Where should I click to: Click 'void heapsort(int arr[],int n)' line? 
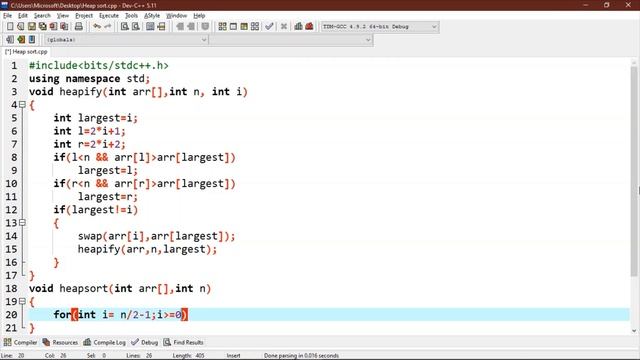[120, 289]
